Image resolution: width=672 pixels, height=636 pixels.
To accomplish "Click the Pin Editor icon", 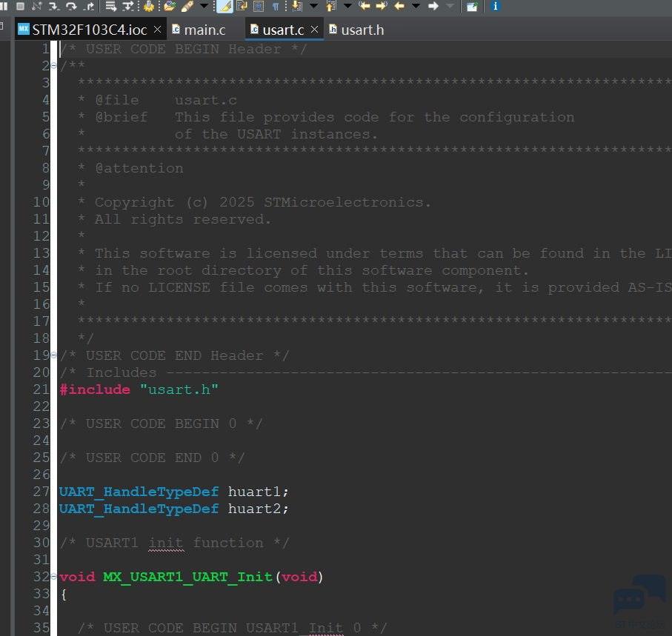I will point(471,6).
